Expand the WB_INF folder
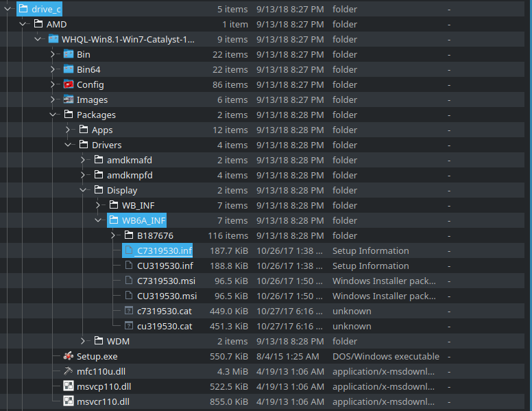The height and width of the screenshot is (411, 532). pyautogui.click(x=98, y=205)
